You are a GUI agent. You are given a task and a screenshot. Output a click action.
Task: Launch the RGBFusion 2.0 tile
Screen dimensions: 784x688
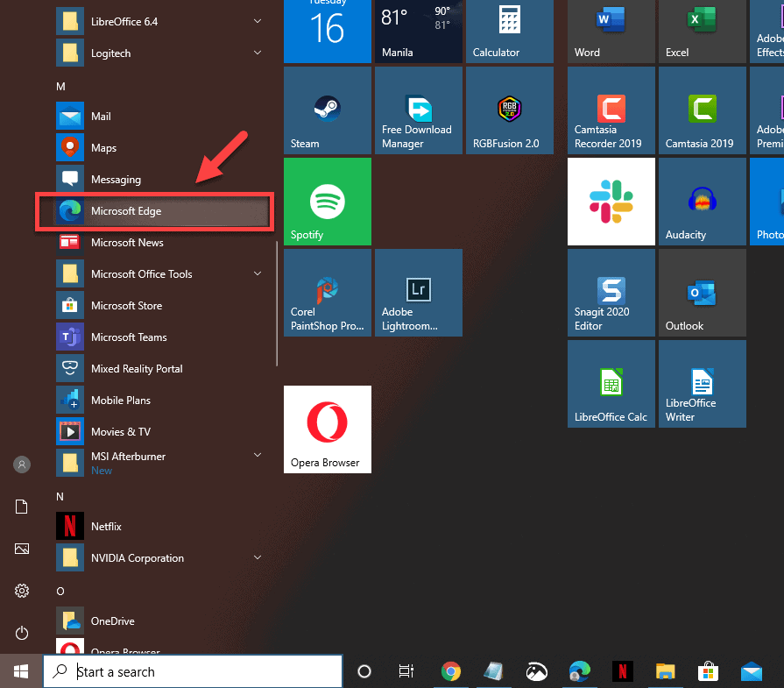coord(510,110)
